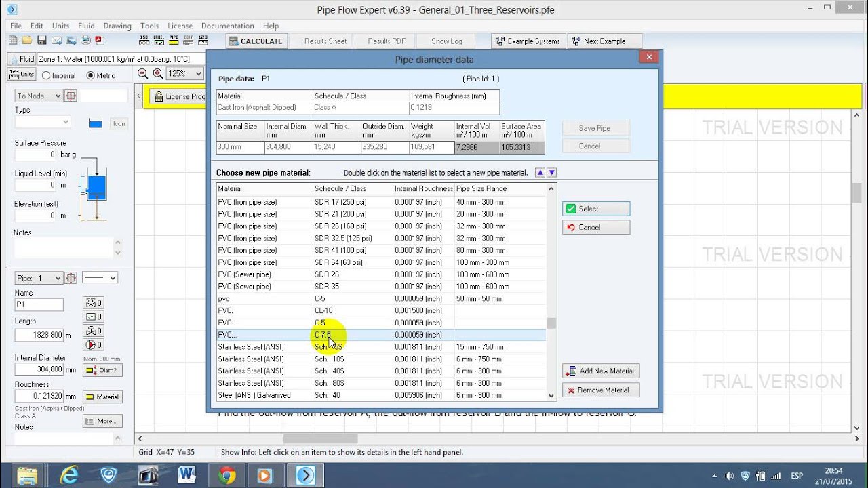868x488 pixels.
Task: Click the Internal Diameter input field
Action: (39, 369)
